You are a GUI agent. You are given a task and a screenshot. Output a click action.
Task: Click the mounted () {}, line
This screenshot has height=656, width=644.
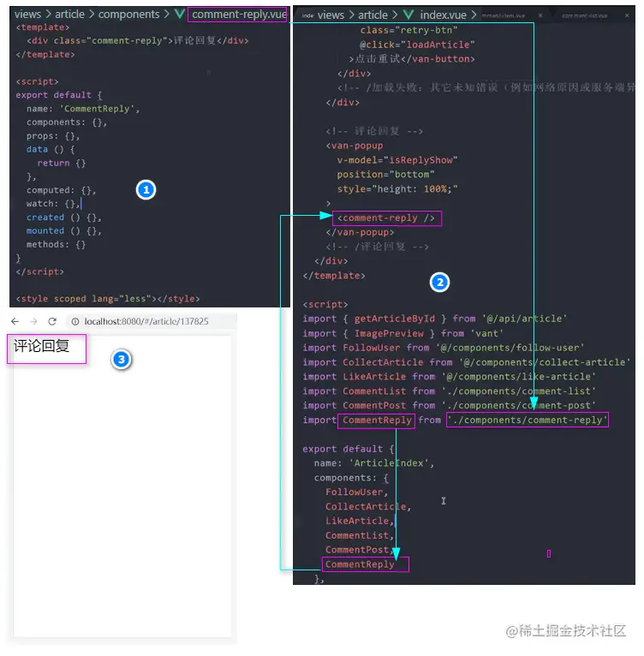(x=64, y=231)
